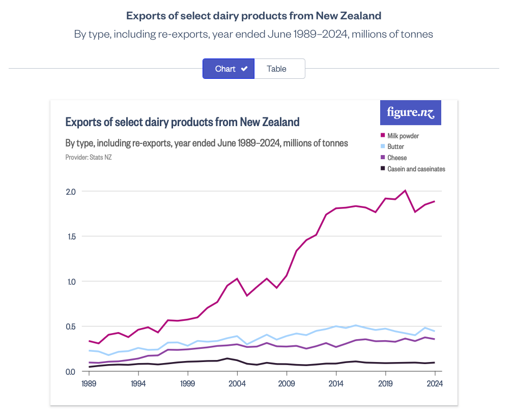Click the Butter legend color swatch
Viewport: 513px width, 420px height.
coord(382,146)
